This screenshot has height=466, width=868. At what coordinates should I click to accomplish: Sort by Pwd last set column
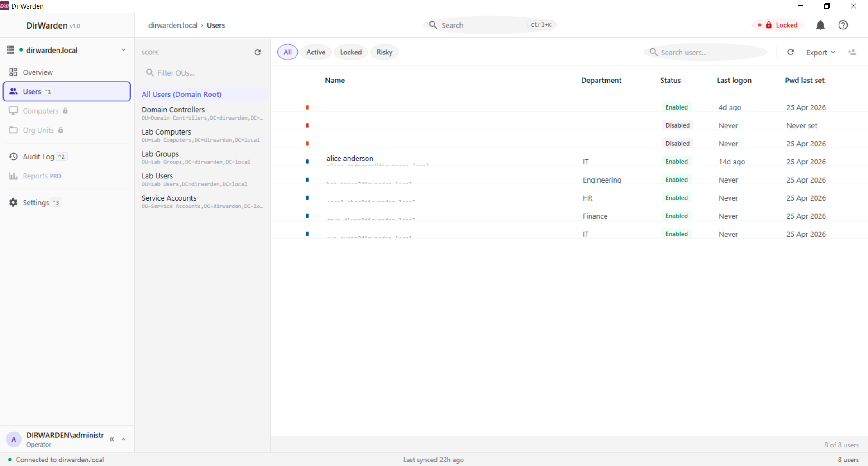[804, 80]
